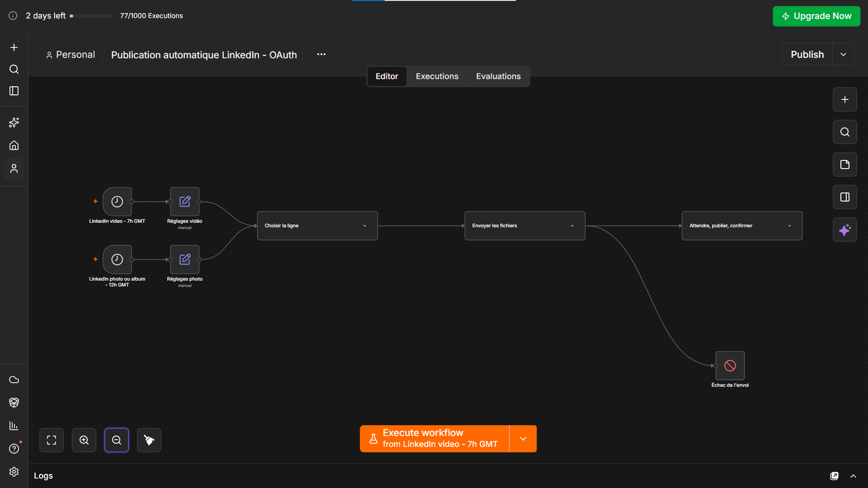Add a sticky note from right toolbar
868x488 pixels.
(x=845, y=164)
